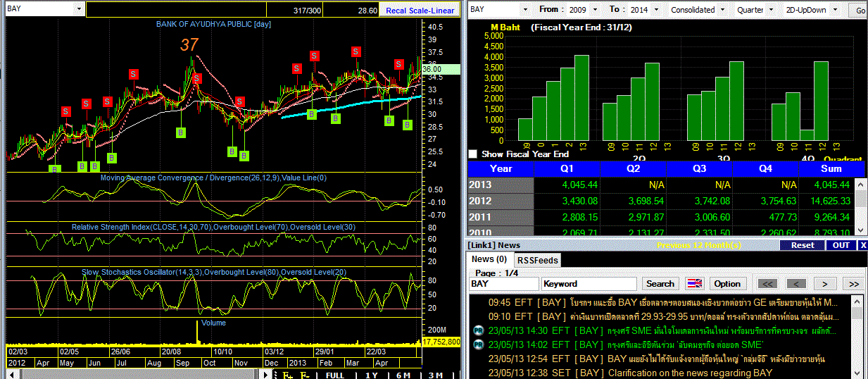Click the news list scroll-up arrow
This screenshot has height=379, width=868.
point(857,301)
